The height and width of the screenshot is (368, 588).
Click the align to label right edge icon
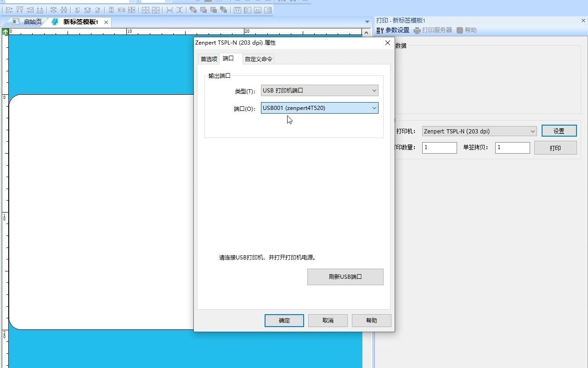click(x=268, y=10)
